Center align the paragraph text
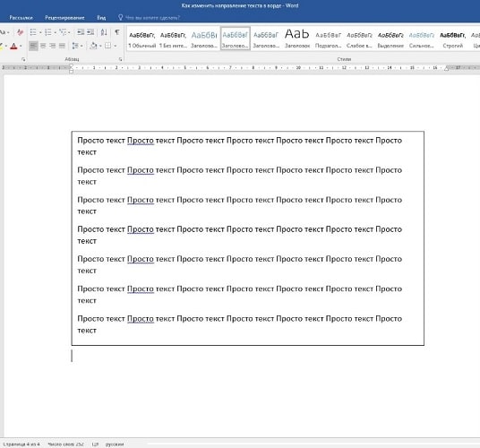The image size is (480, 448). 43,46
